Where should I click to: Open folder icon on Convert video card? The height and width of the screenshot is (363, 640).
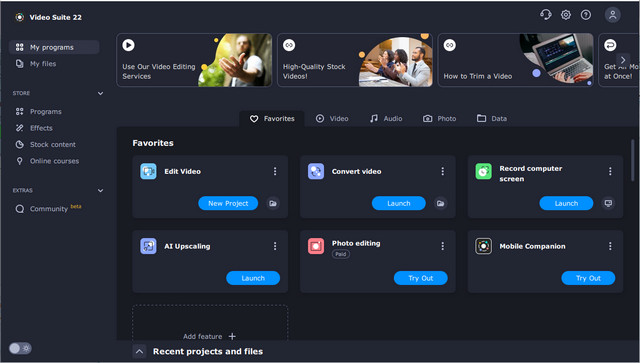440,203
